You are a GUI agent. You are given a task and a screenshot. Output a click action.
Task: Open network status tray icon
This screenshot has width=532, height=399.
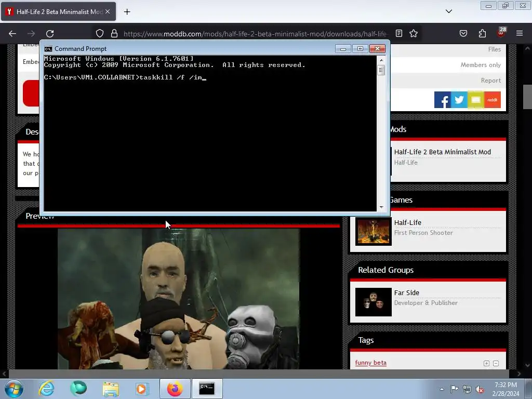coord(467,390)
